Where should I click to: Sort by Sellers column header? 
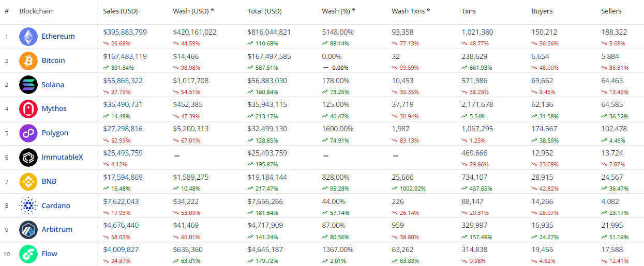tap(611, 11)
